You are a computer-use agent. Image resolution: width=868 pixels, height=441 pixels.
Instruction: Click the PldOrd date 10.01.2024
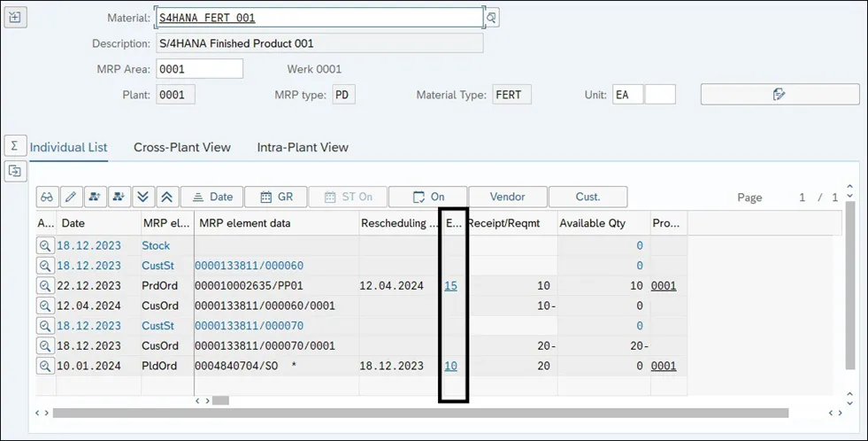(x=88, y=366)
